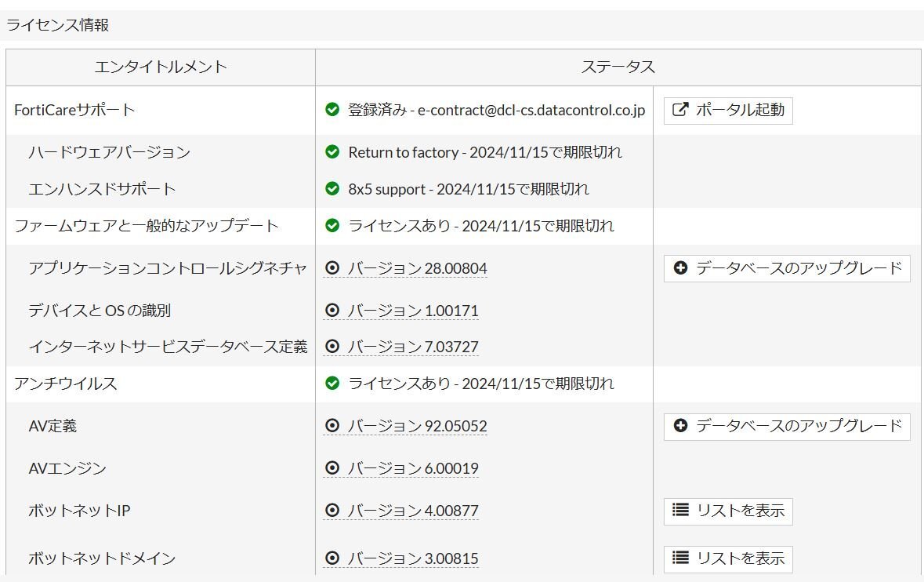The width and height of the screenshot is (924, 582).
Task: Click the ステータス column header
Action: 618,67
